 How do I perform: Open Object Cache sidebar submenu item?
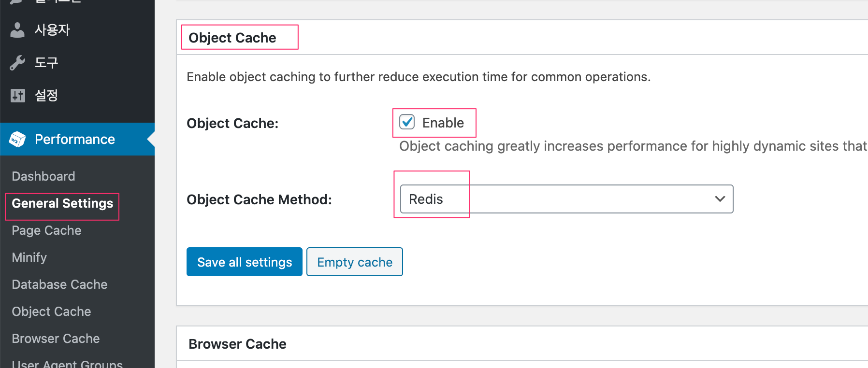click(x=51, y=311)
